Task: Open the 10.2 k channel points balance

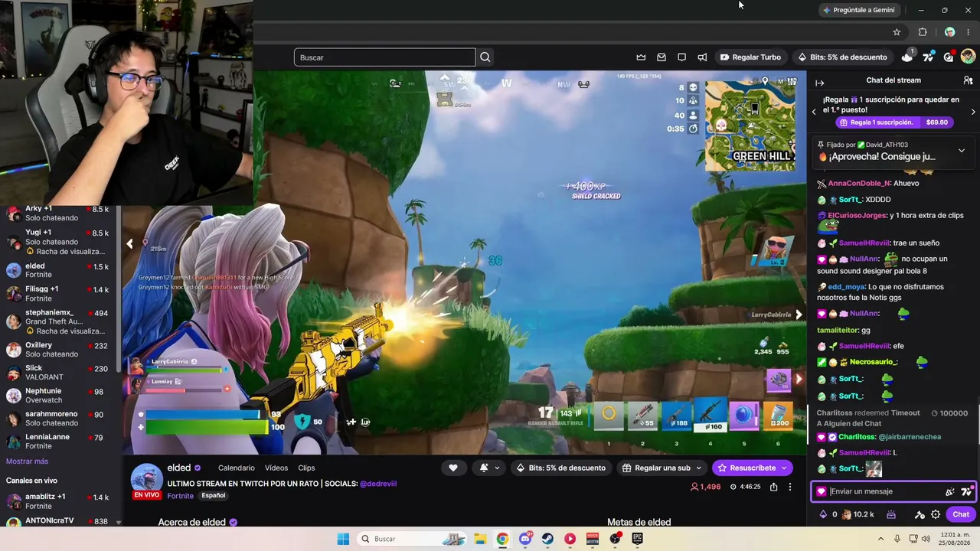Action: (857, 514)
